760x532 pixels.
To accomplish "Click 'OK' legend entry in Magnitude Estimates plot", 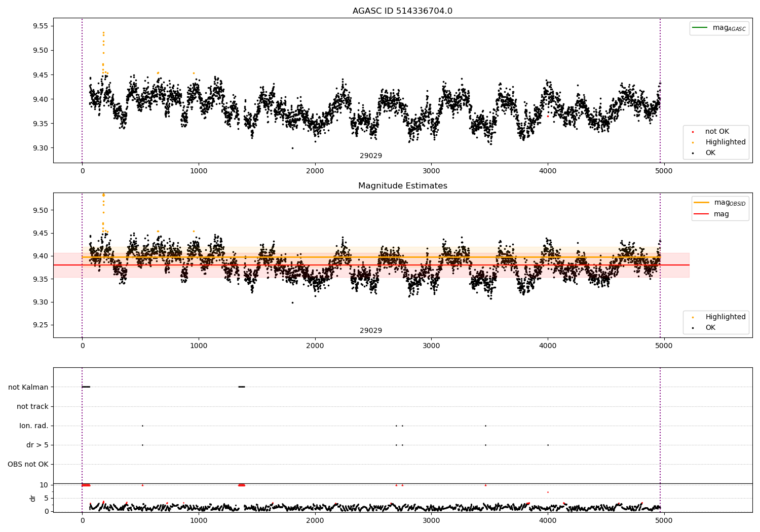I will pyautogui.click(x=710, y=328).
